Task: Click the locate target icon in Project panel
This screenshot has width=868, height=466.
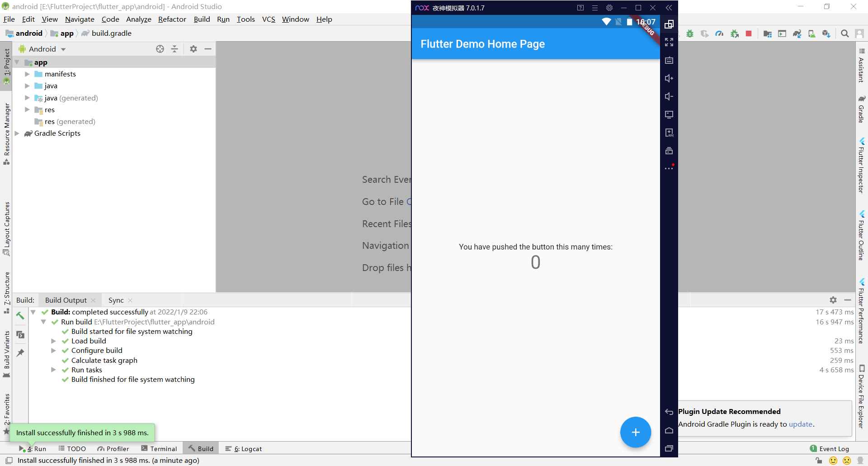Action: [160, 49]
